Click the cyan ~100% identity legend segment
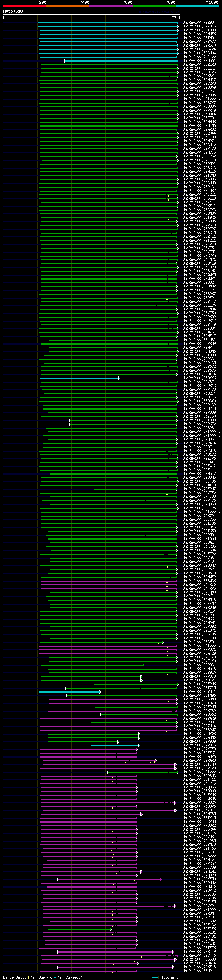Screen dimensions: 222x980 [x=197, y=6]
